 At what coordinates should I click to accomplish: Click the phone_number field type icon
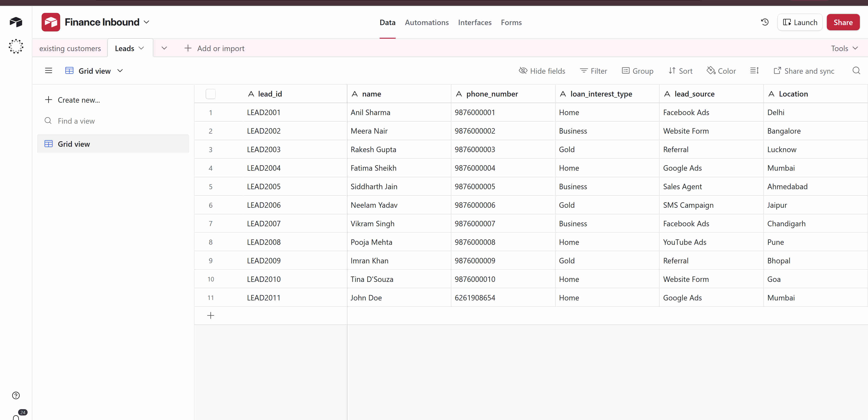point(459,94)
